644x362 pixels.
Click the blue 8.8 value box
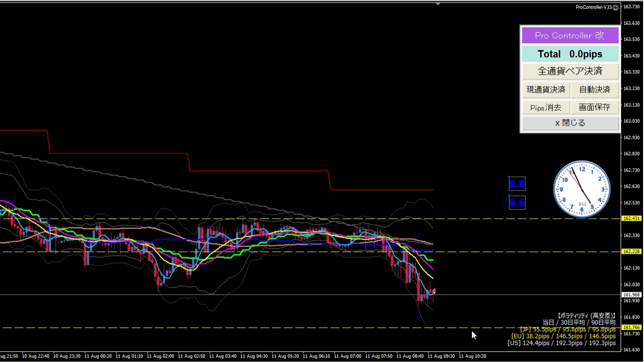click(517, 184)
